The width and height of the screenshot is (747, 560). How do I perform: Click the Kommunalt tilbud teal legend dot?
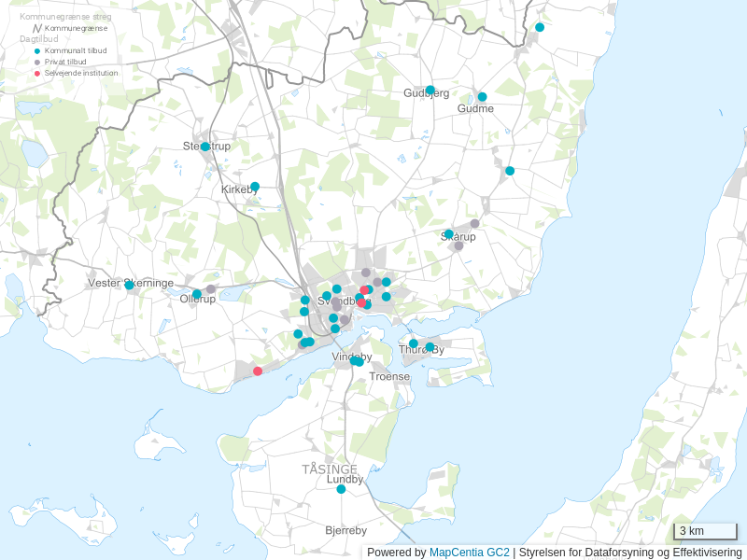click(37, 50)
